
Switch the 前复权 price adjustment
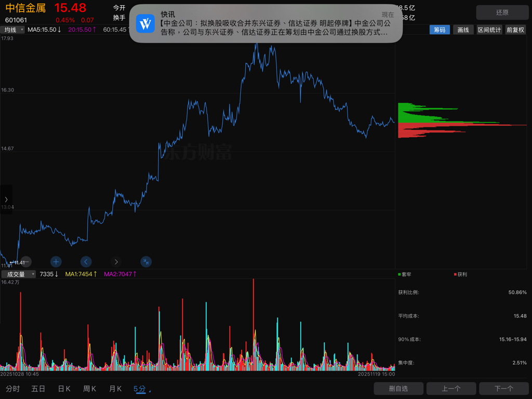coord(515,30)
